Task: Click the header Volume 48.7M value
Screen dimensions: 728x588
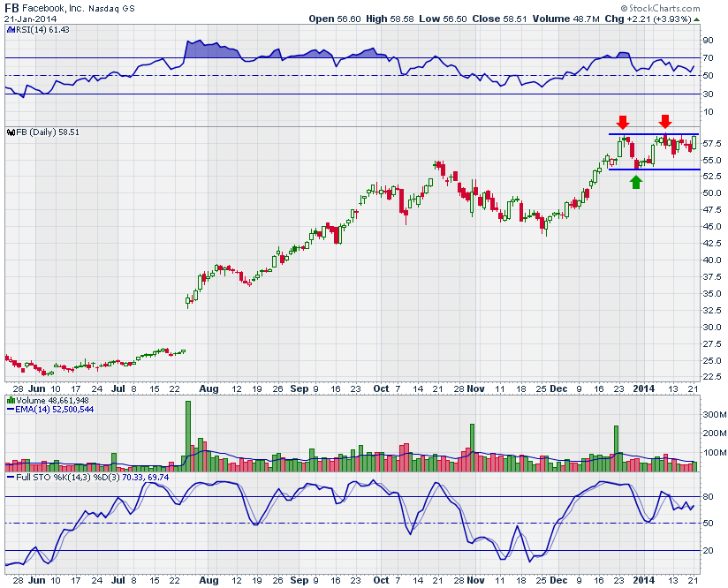Action: (x=566, y=19)
